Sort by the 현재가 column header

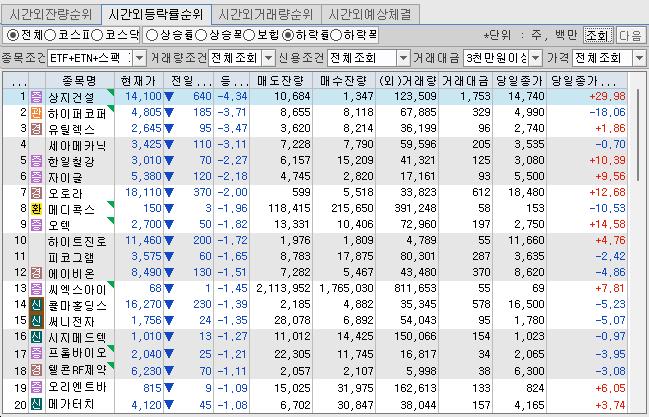click(139, 81)
